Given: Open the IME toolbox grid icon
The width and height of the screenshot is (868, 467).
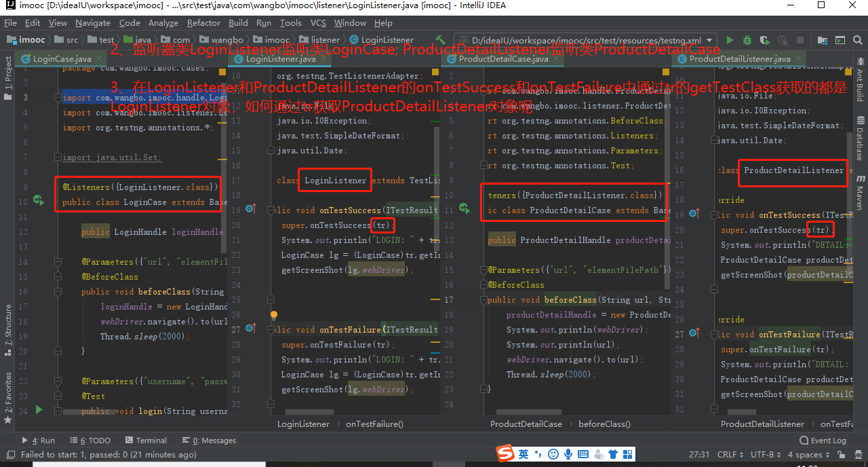Looking at the screenshot, I should pyautogui.click(x=627, y=453).
